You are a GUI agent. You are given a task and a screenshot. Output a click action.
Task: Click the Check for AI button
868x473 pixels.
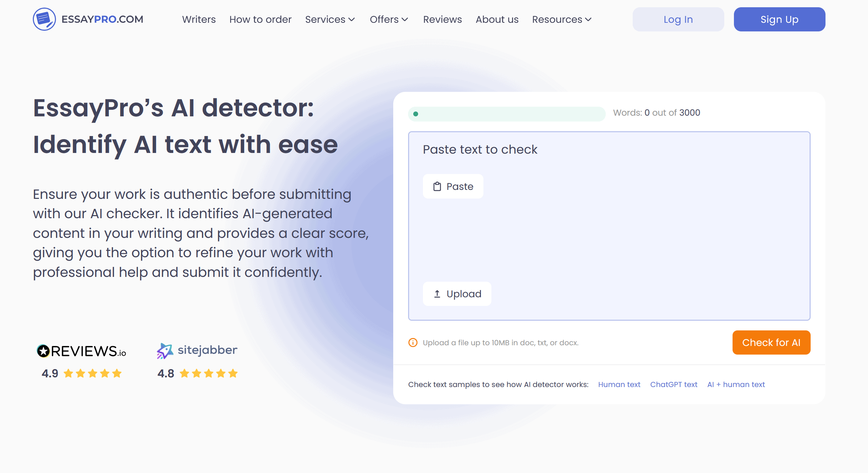click(x=771, y=342)
